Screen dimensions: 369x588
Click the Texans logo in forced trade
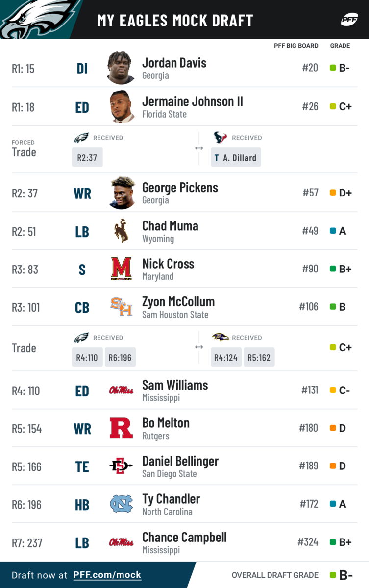point(220,138)
